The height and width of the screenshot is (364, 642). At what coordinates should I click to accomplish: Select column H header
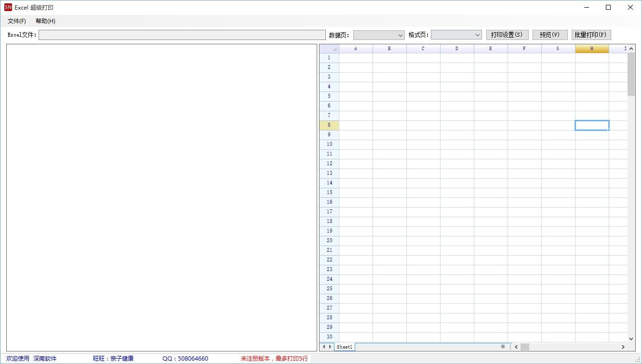tap(592, 49)
